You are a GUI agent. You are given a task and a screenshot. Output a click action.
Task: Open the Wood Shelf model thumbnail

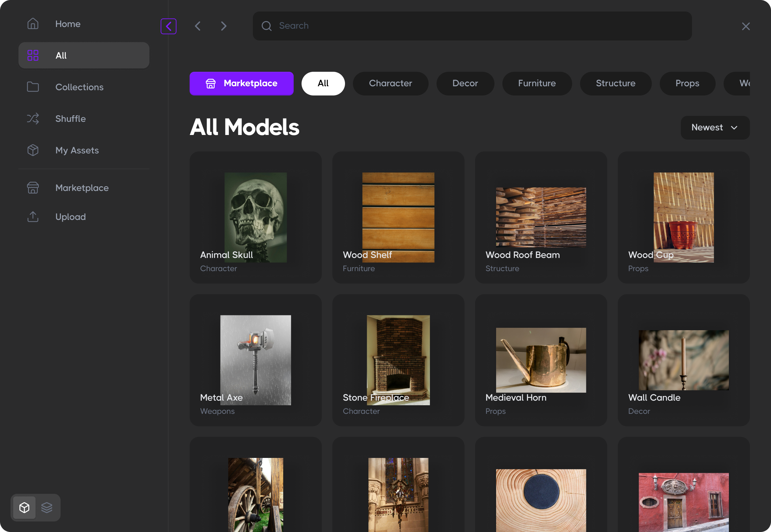coord(398,217)
